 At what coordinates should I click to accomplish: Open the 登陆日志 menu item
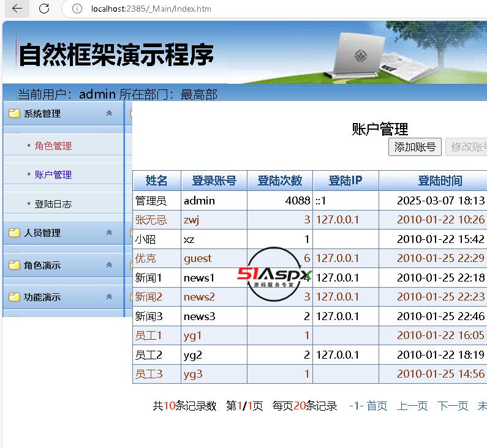[x=53, y=204]
